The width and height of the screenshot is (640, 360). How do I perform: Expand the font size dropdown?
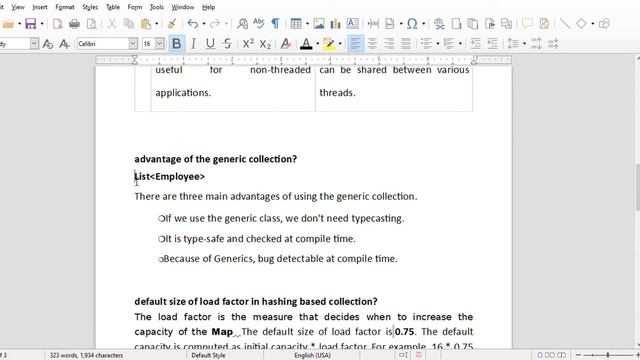160,44
